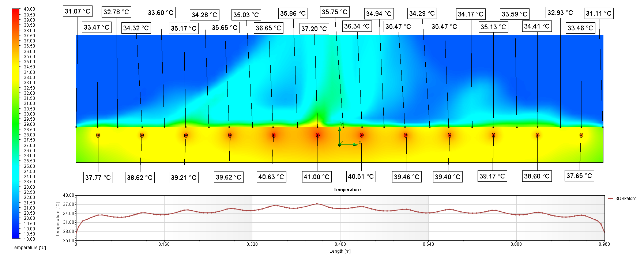Viewport: 644px width, 260px height.
Task: Click the 18.00 legend minimum value
Action: 29,239
